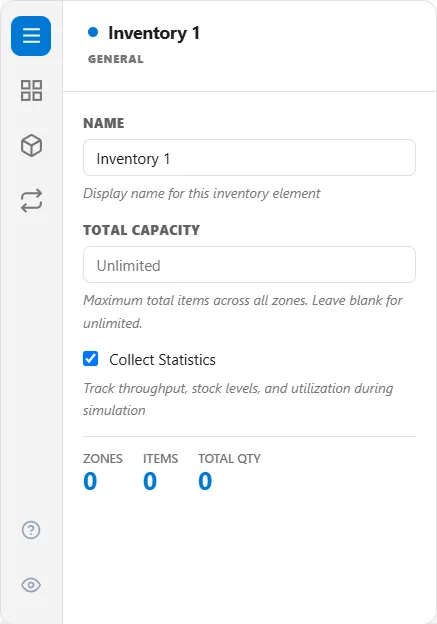Click the Total Qty count value
The height and width of the screenshot is (624, 437).
coord(205,481)
